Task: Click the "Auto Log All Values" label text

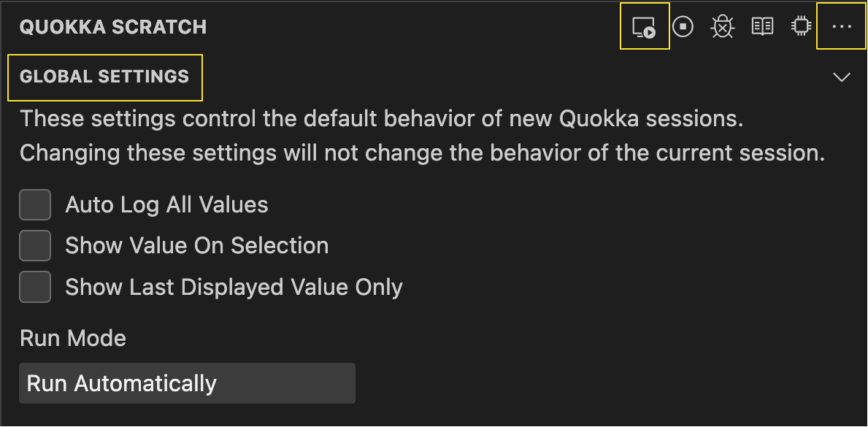Action: point(166,205)
